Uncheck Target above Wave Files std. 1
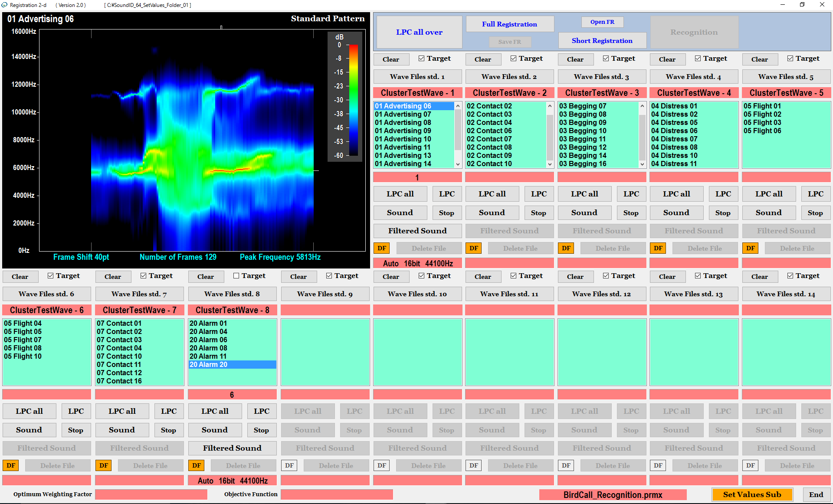Screen dimensions: 833x504 420,58
